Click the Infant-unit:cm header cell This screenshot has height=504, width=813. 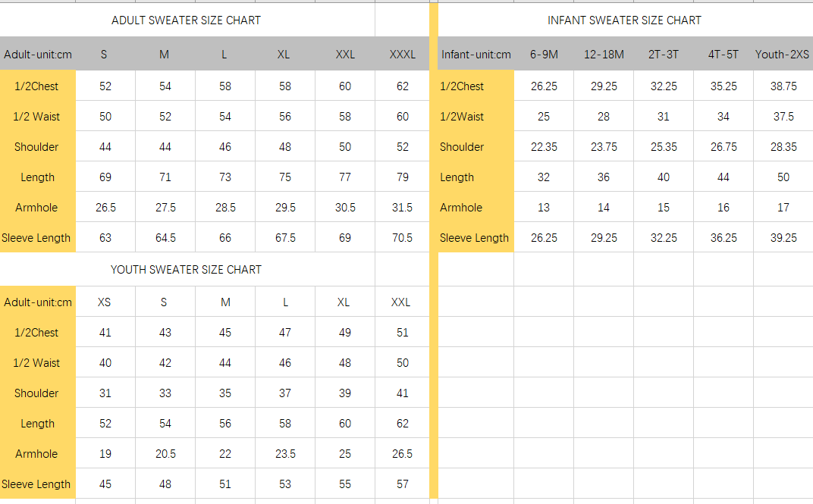click(x=476, y=55)
